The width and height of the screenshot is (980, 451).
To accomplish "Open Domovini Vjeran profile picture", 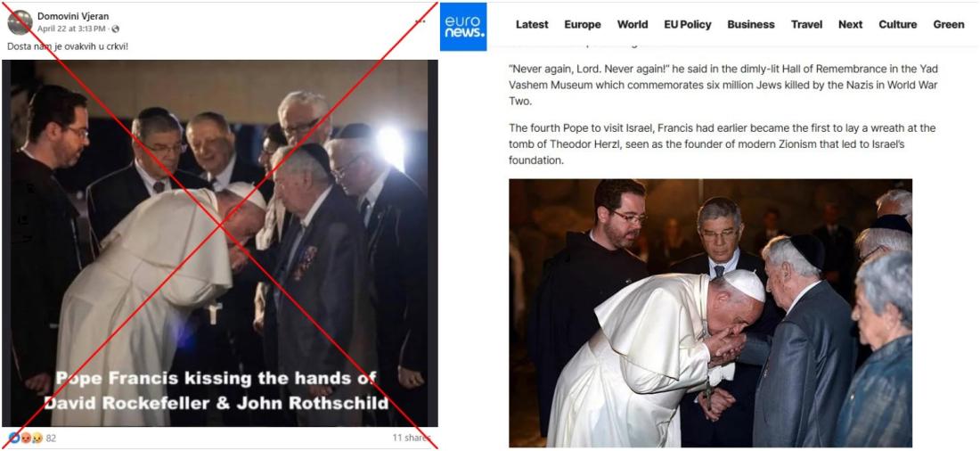I will [x=20, y=22].
